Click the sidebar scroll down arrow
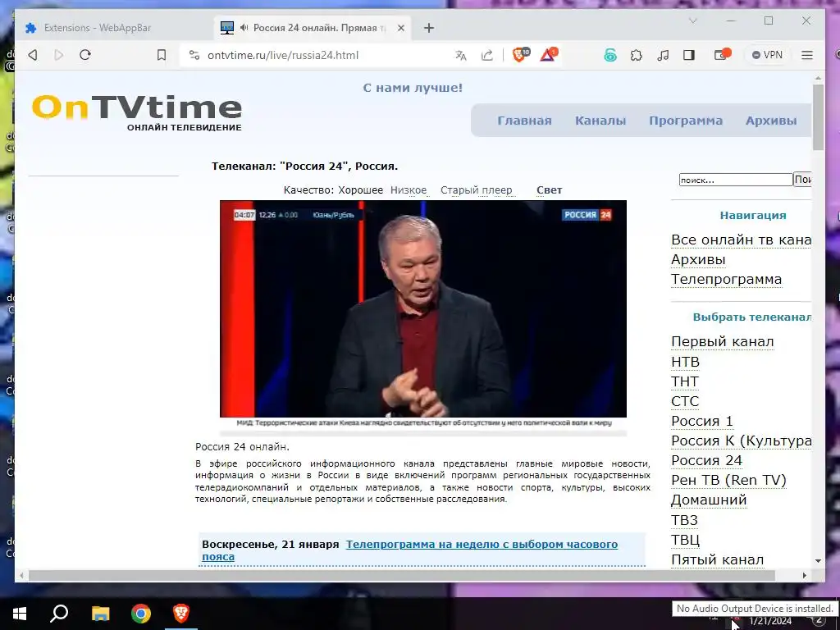The width and height of the screenshot is (840, 630). (x=818, y=561)
